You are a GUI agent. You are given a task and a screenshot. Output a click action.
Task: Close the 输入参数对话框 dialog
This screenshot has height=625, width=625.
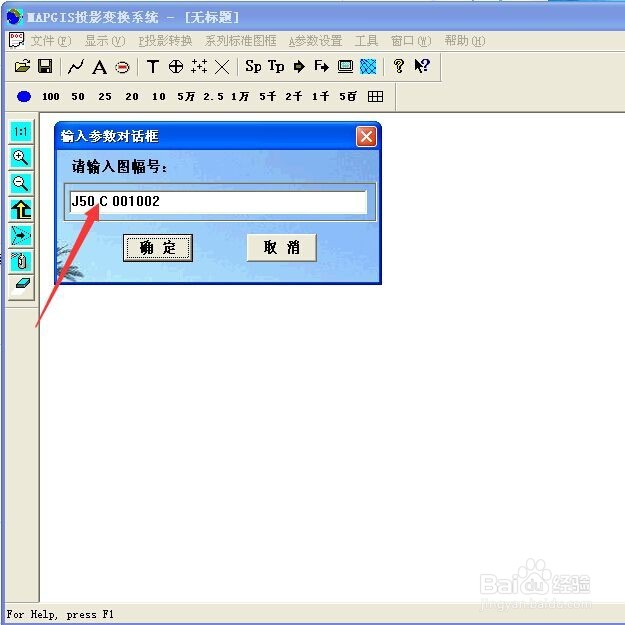pyautogui.click(x=366, y=137)
